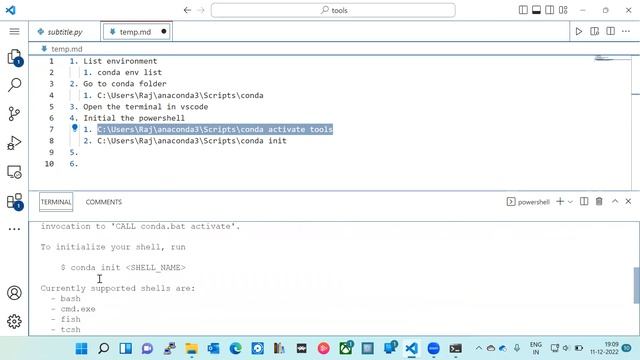Click 'conda env list' on line 2
The image size is (640, 360).
click(129, 72)
